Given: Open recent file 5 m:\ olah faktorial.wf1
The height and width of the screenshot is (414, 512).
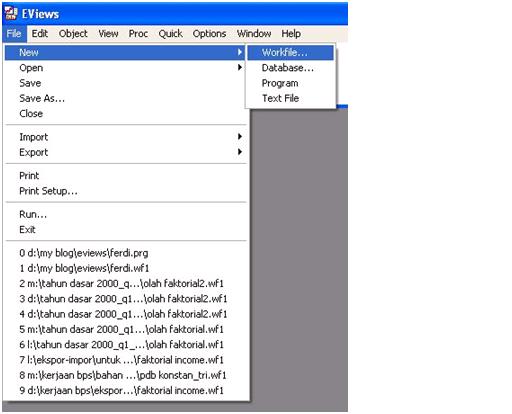Looking at the screenshot, I should pos(125,330).
